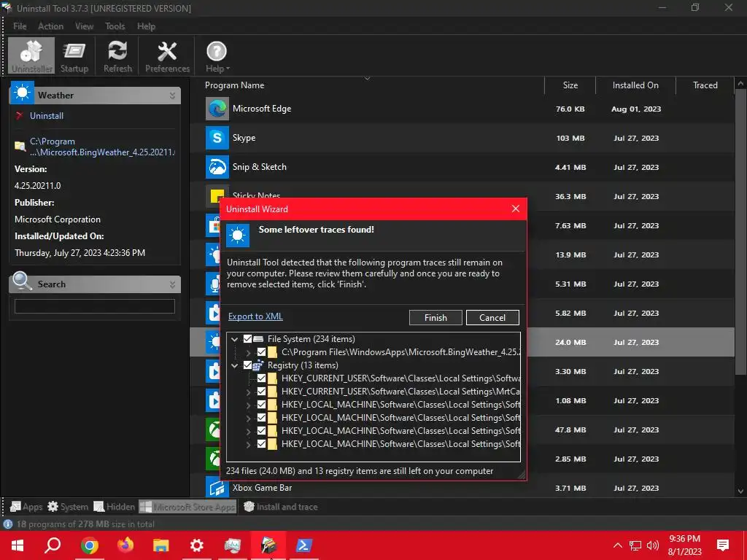Select the Snip & Sketch icon
Image resolution: width=747 pixels, height=560 pixels.
217,167
